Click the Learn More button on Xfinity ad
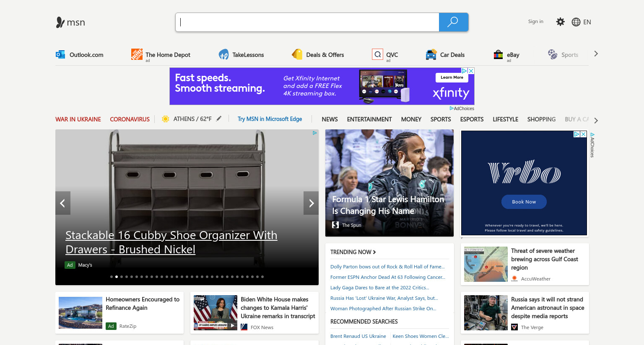This screenshot has width=644, height=345. click(x=452, y=77)
